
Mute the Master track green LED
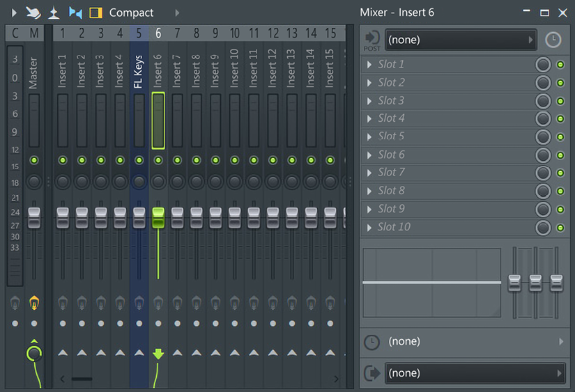click(34, 160)
